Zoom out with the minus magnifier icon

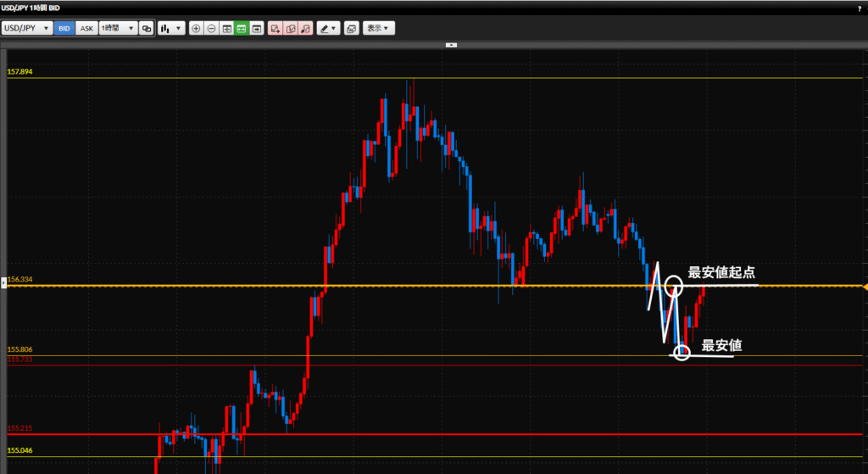click(x=211, y=28)
